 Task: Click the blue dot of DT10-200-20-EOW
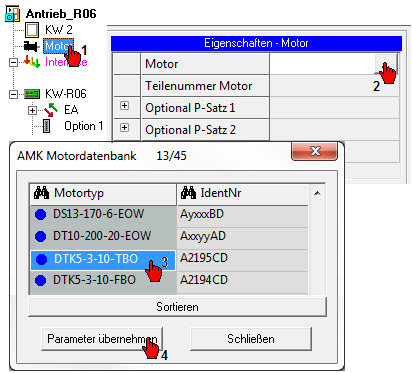41,236
